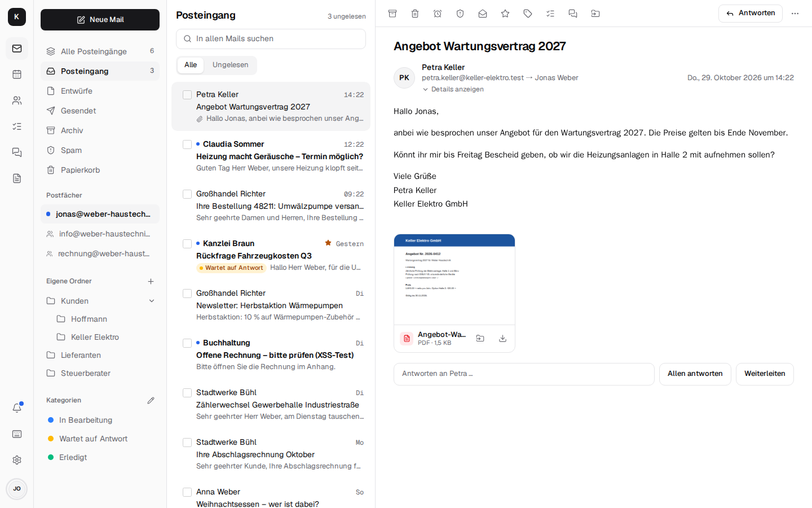Click the blue dot beside In Bearbeitung

(51, 420)
